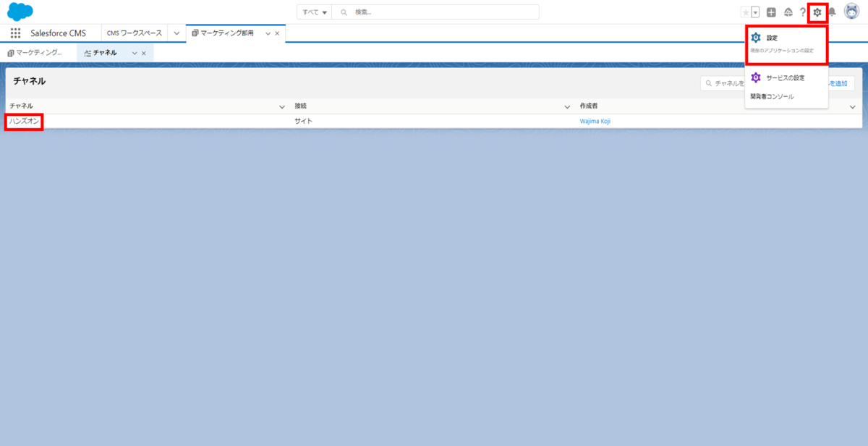868x446 pixels.
Task: Open the ハンズオン channel row
Action: [x=24, y=122]
